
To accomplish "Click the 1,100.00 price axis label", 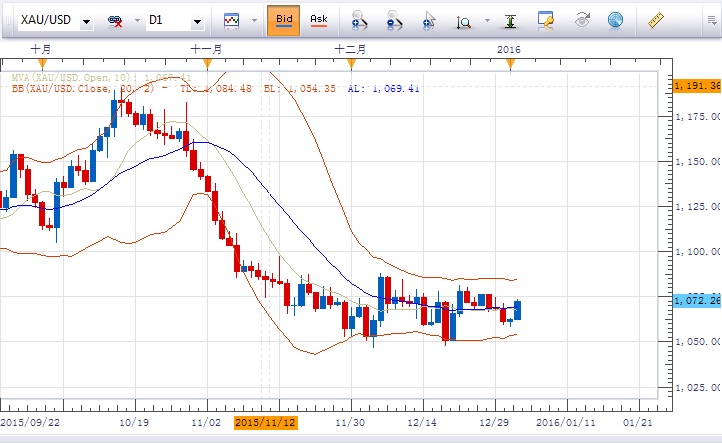I will (x=698, y=252).
